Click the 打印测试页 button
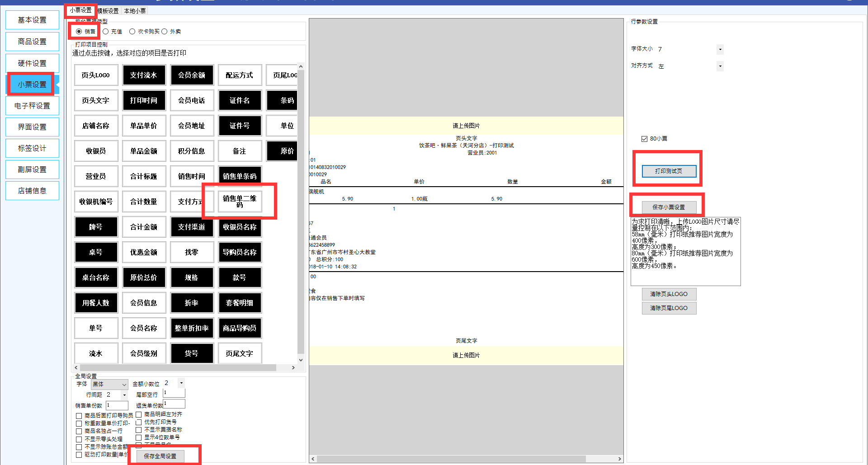Screen dimensions: 868x465 669,171
